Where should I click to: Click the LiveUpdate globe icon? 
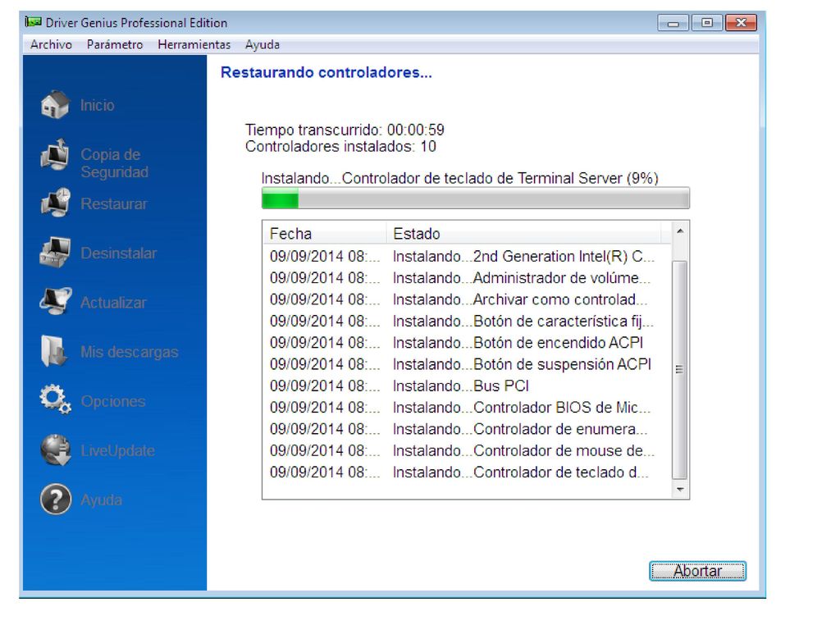coord(55,450)
